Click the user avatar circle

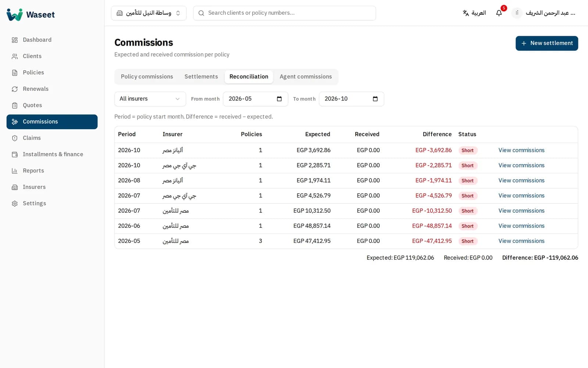[517, 13]
